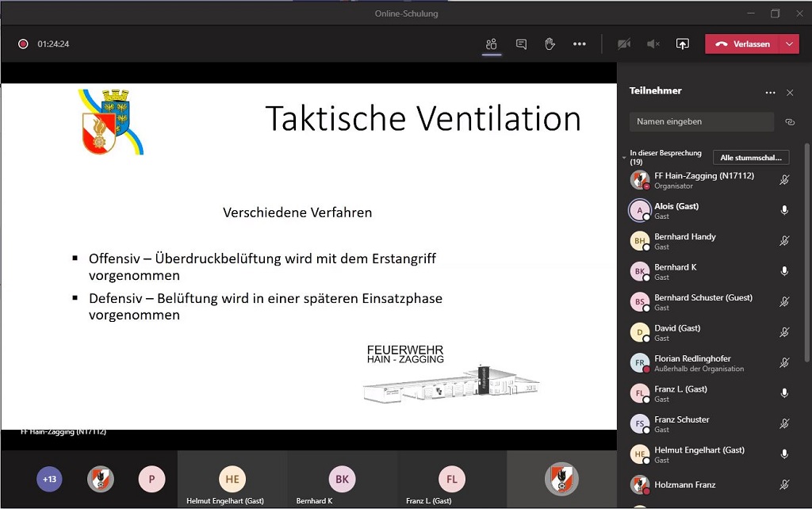Click Bernhard Handy muted microphone icon
Image resolution: width=812 pixels, height=509 pixels.
pos(784,241)
